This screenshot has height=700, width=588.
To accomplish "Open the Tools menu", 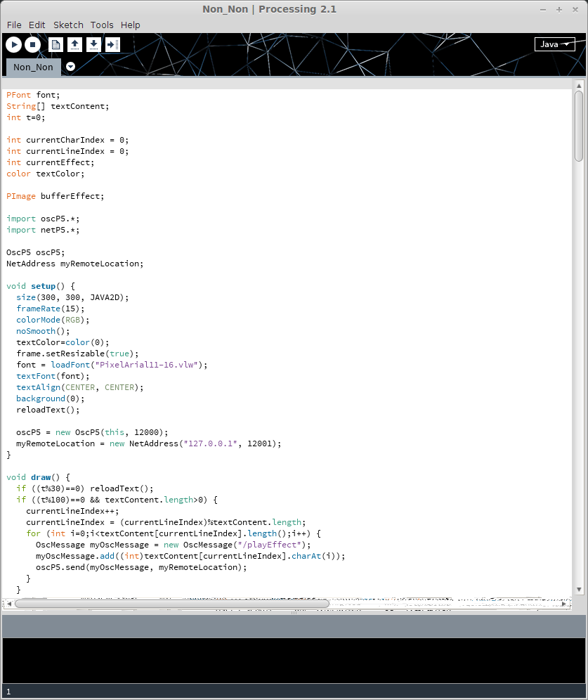I will click(x=102, y=25).
